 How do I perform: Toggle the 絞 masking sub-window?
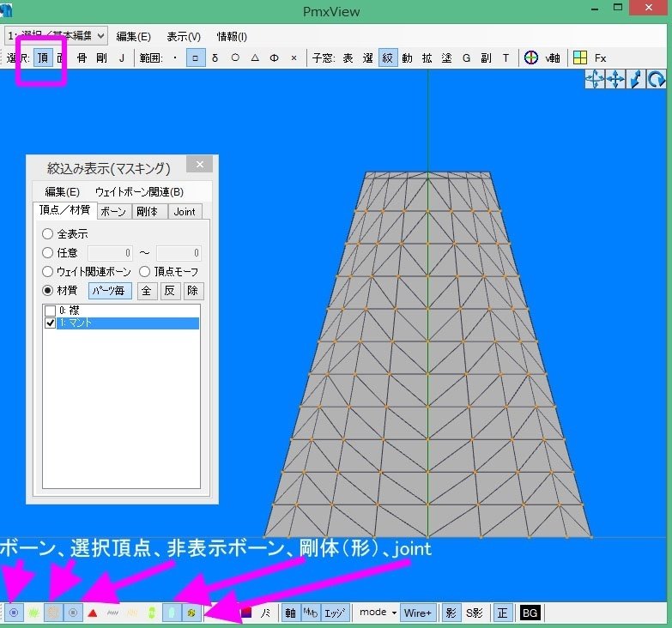tap(387, 57)
